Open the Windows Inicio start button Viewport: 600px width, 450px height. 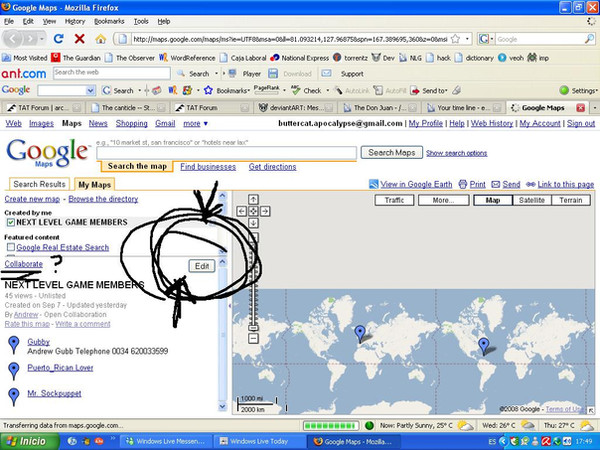pos(30,441)
